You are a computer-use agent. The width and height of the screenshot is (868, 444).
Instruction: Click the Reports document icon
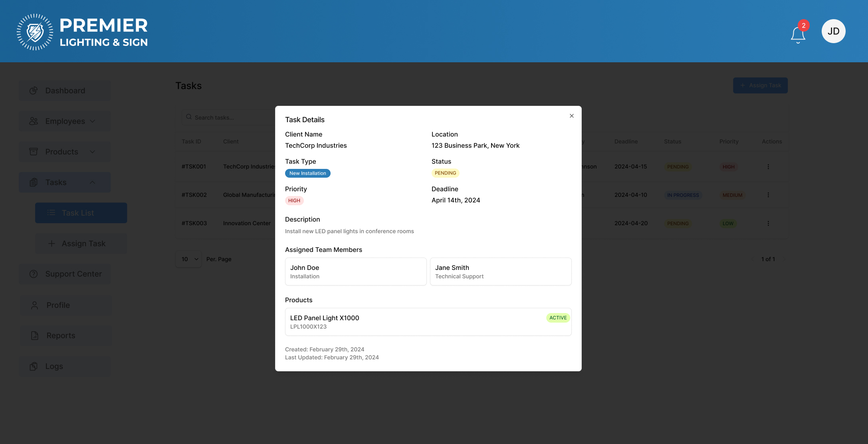(x=35, y=335)
